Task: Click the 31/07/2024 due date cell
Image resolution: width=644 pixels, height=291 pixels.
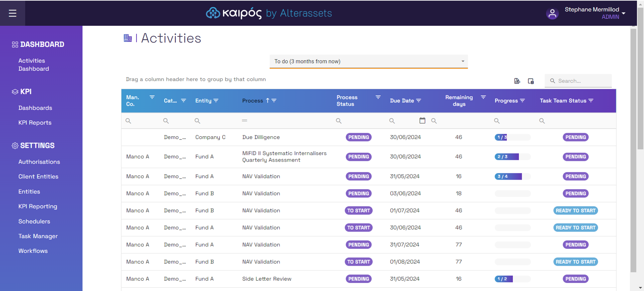Action: click(405, 245)
